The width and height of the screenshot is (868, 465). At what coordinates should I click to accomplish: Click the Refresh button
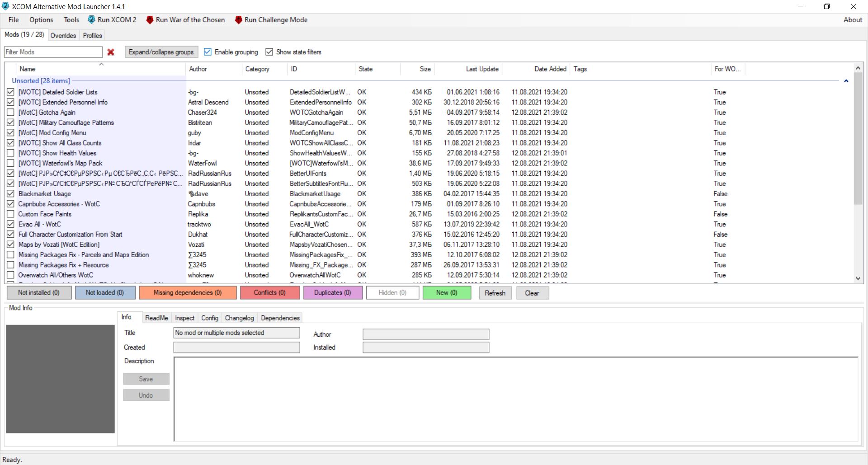[495, 293]
